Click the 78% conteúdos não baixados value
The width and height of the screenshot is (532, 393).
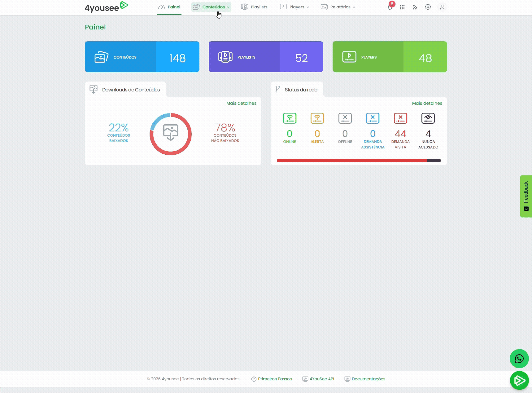225,127
